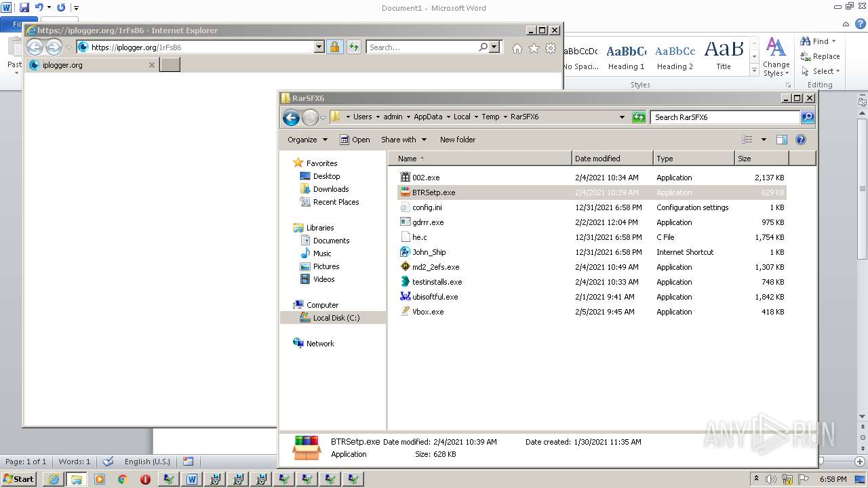
Task: Open Pictures library
Action: 326,266
